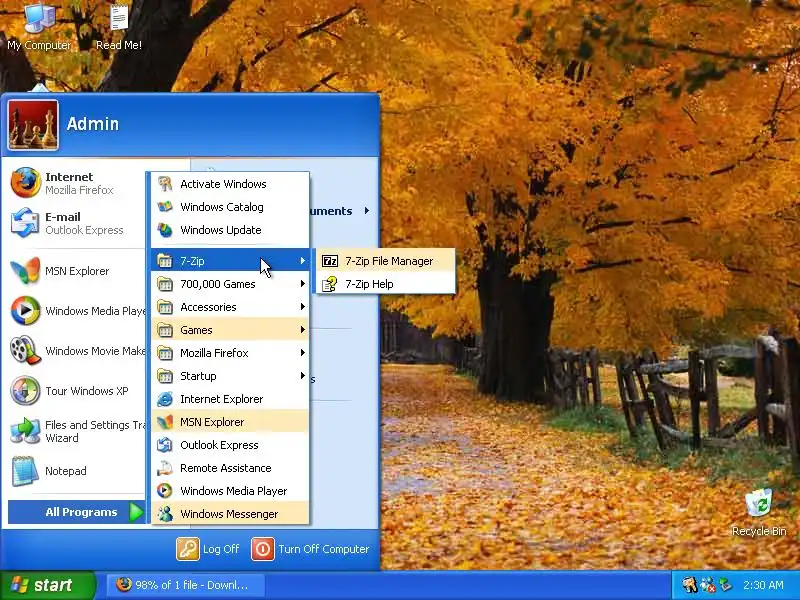Open the Recycle Bin icon
Screen dimensions: 800x600
(759, 512)
